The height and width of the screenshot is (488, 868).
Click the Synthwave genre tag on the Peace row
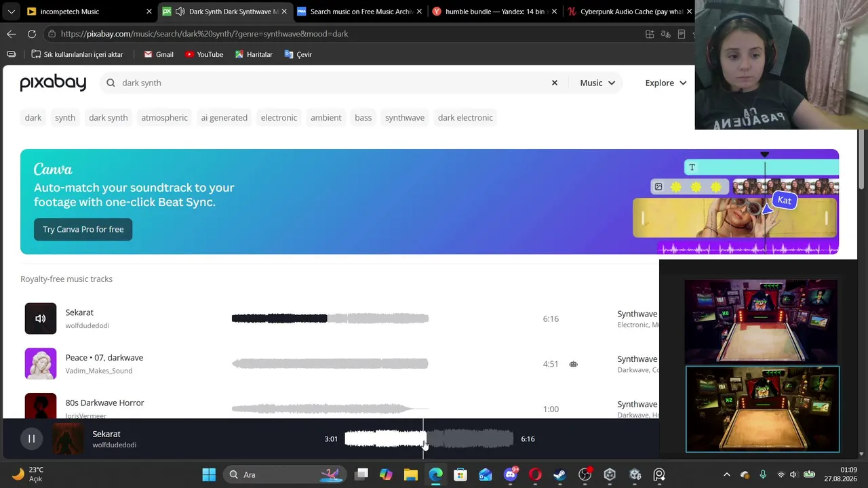point(637,359)
